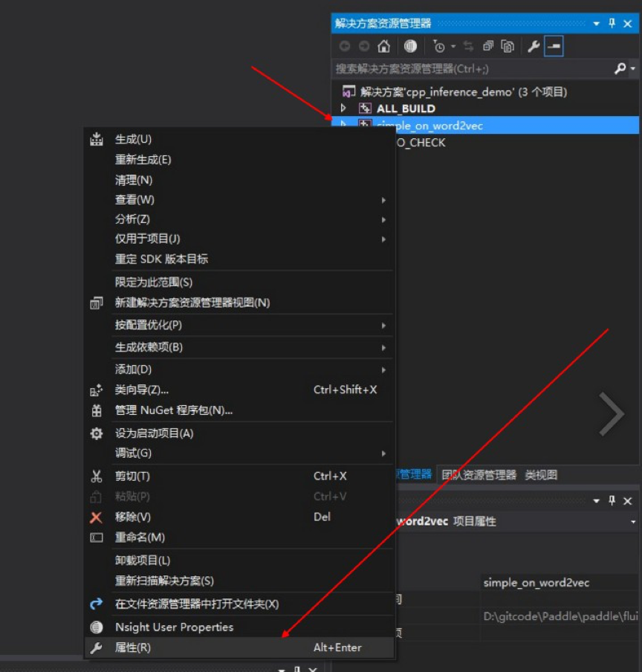Open properties wrench icon in Solution Explorer toolbar
The width and height of the screenshot is (642, 672).
tap(534, 46)
